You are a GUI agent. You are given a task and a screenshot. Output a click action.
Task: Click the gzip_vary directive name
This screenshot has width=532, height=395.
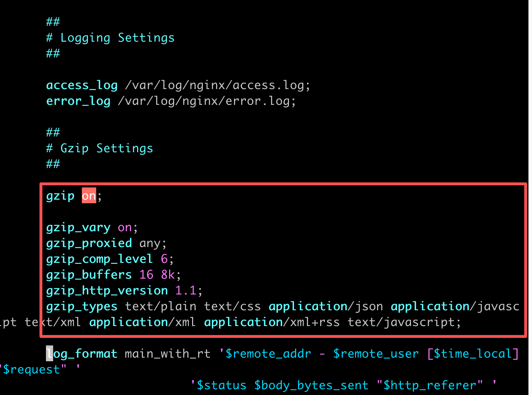pos(78,228)
